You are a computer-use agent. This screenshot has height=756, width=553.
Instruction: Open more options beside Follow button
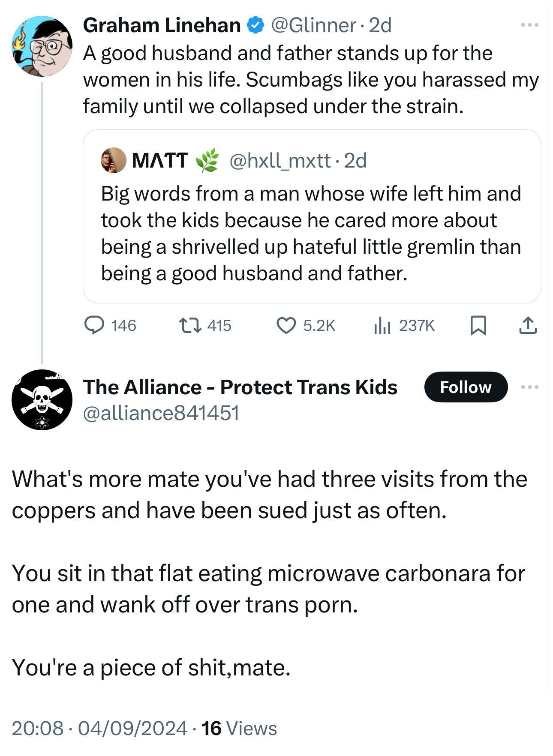click(529, 387)
